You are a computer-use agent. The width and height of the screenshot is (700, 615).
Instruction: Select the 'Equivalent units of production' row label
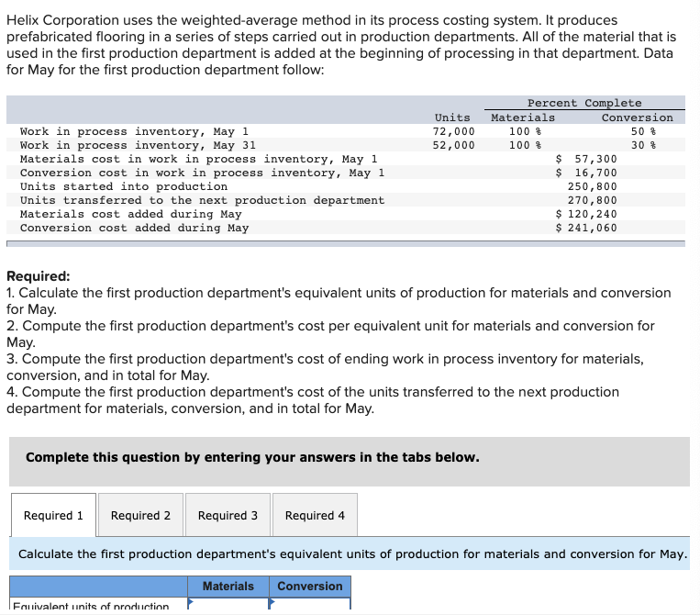[x=91, y=606]
